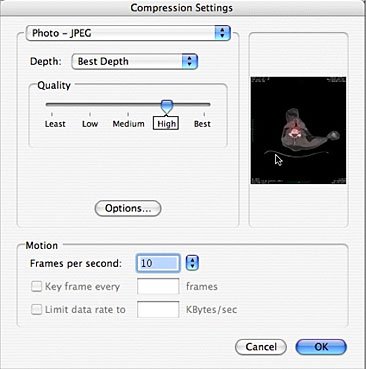Cancel the compression settings dialog

[x=261, y=347]
